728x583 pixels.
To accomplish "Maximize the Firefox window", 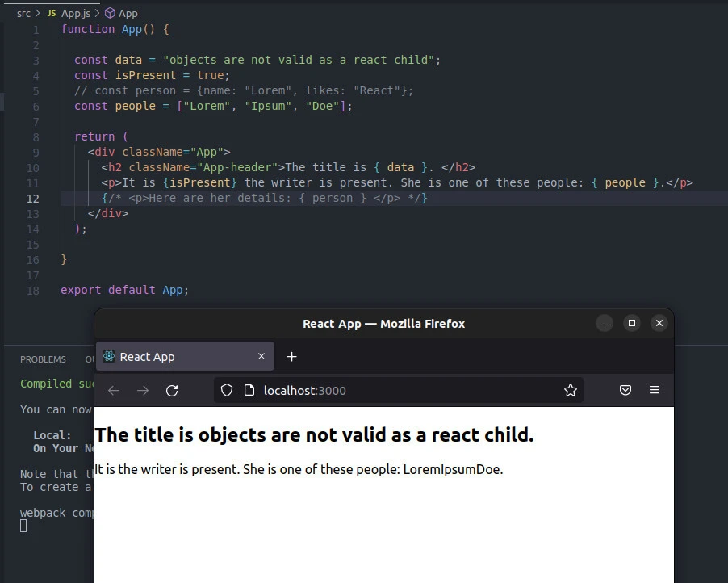I will point(632,323).
